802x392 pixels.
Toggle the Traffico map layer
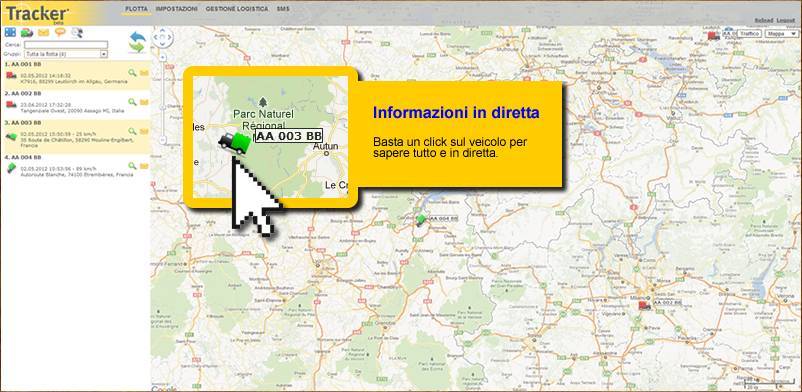pyautogui.click(x=749, y=33)
